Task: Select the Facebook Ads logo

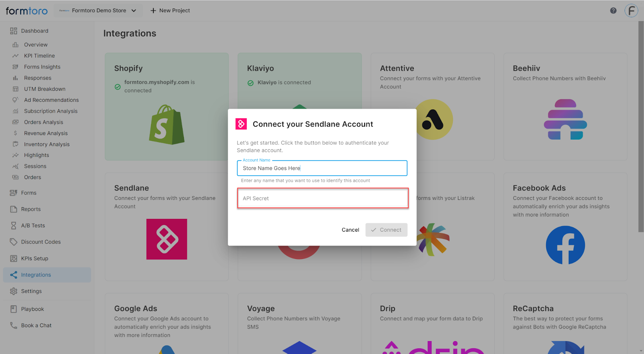Action: tap(565, 245)
